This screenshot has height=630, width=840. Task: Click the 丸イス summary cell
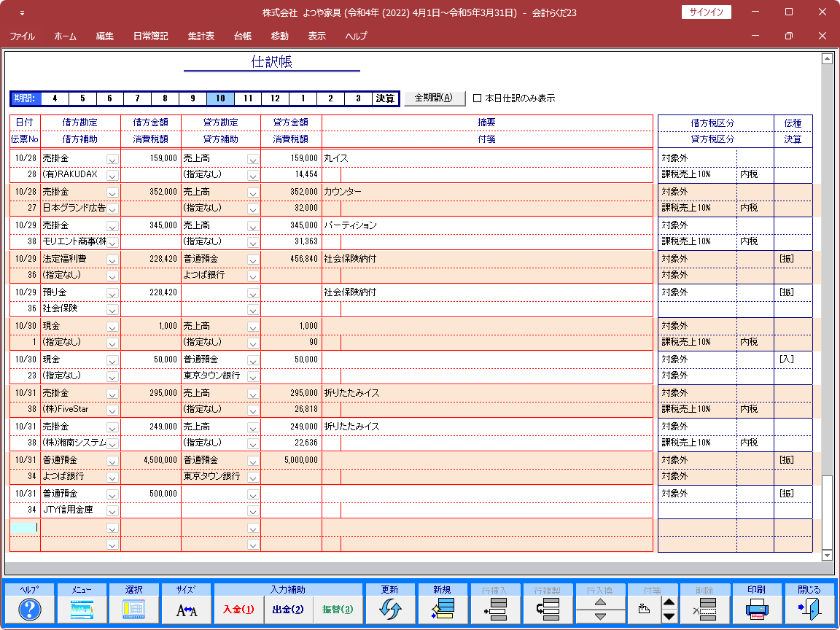tap(488, 158)
